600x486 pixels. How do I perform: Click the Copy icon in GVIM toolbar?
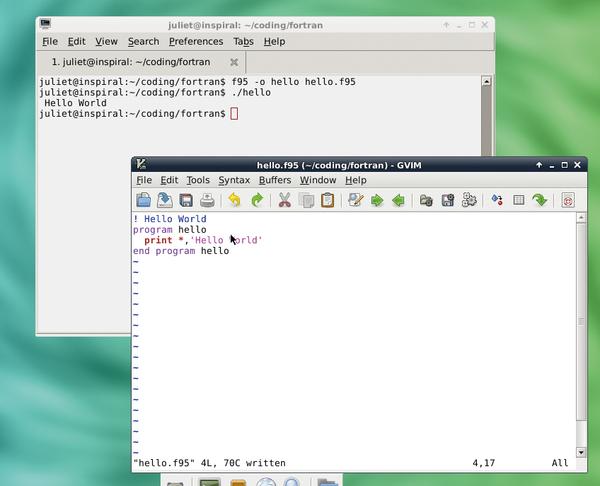306,200
